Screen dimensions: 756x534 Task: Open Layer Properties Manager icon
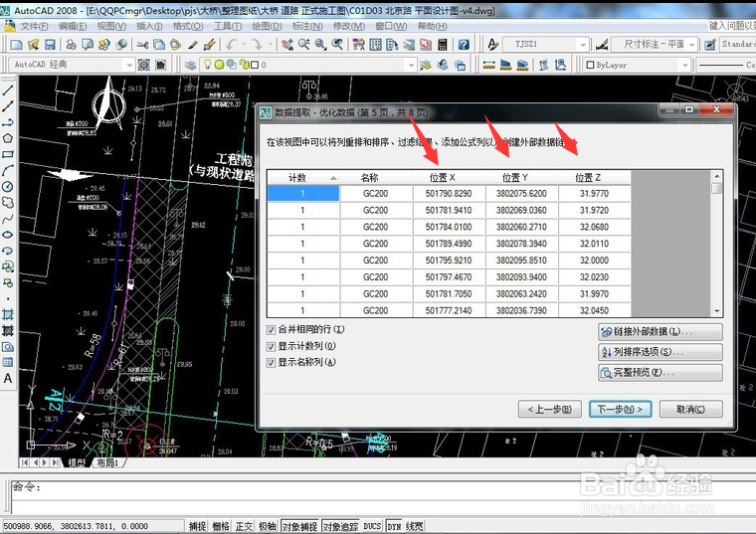tap(190, 65)
